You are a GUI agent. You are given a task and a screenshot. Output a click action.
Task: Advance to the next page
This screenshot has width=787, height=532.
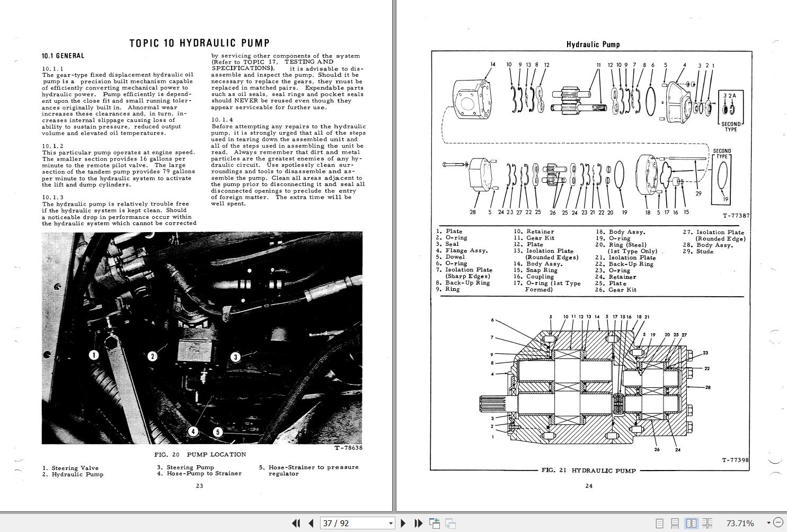402,523
